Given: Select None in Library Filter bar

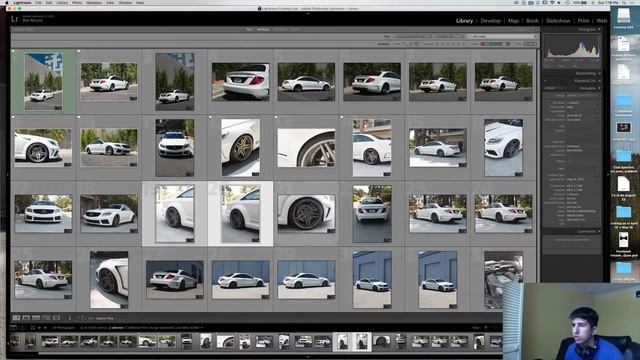Looking at the screenshot, I should click(295, 29).
